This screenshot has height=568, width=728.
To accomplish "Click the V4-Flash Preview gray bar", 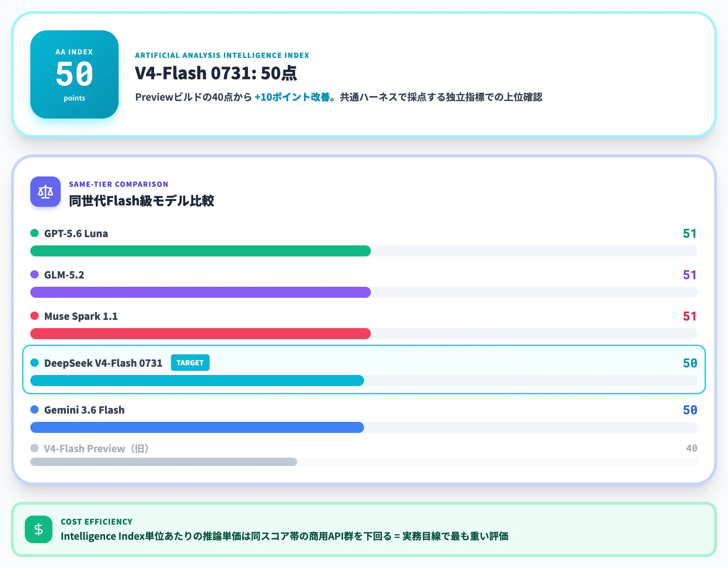I will point(164,462).
